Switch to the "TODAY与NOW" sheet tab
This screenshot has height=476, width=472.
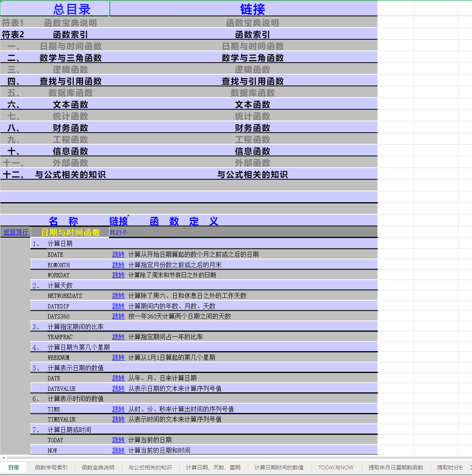(x=335, y=467)
